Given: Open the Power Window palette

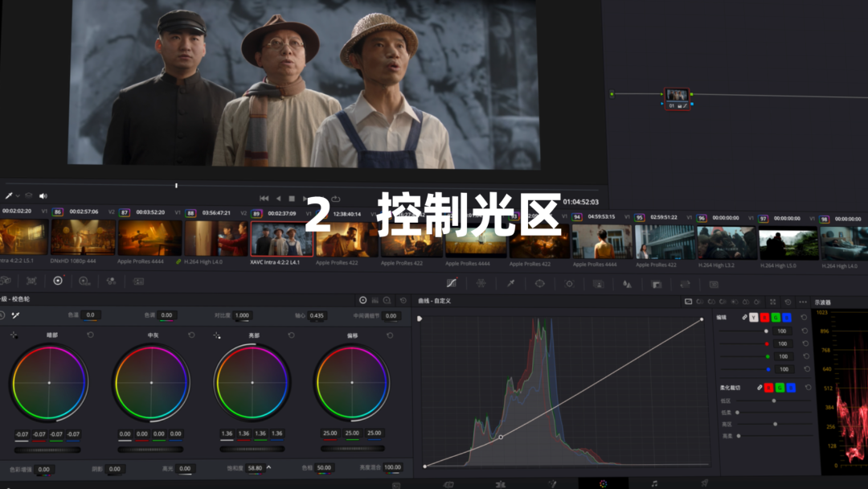Looking at the screenshot, I should pos(539,283).
